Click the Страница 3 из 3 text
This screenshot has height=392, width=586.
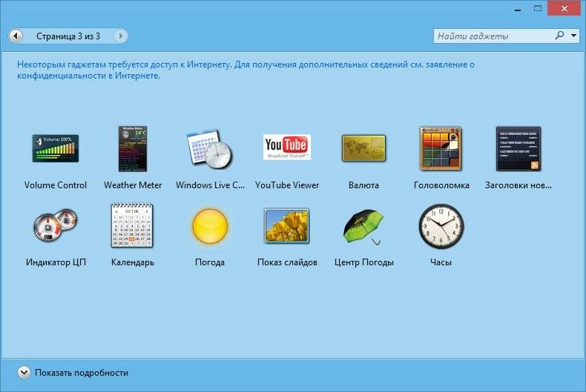pos(68,36)
